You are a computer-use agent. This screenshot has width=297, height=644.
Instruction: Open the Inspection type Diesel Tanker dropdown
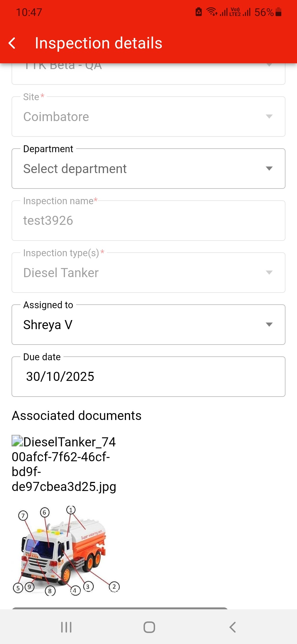(x=137, y=273)
